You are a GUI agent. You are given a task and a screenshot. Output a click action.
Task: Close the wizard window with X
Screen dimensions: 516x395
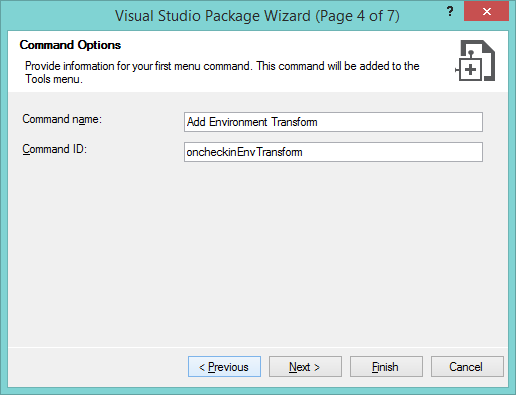click(x=486, y=12)
